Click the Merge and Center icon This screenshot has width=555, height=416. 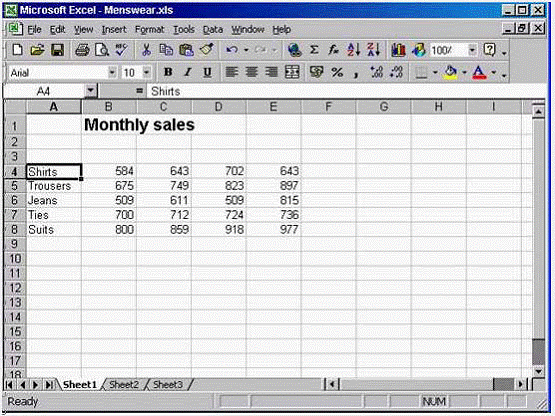[292, 73]
